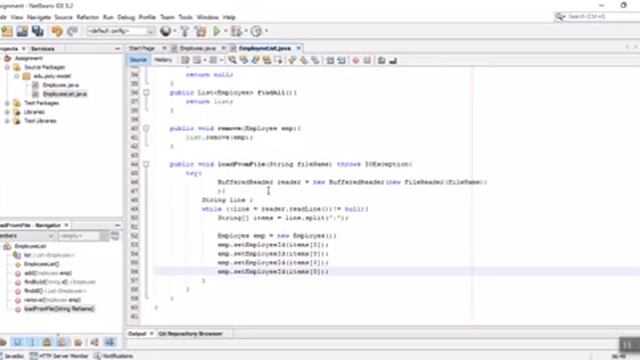This screenshot has width=640, height=360.
Task: Open the Window menu
Action: [x=208, y=17]
